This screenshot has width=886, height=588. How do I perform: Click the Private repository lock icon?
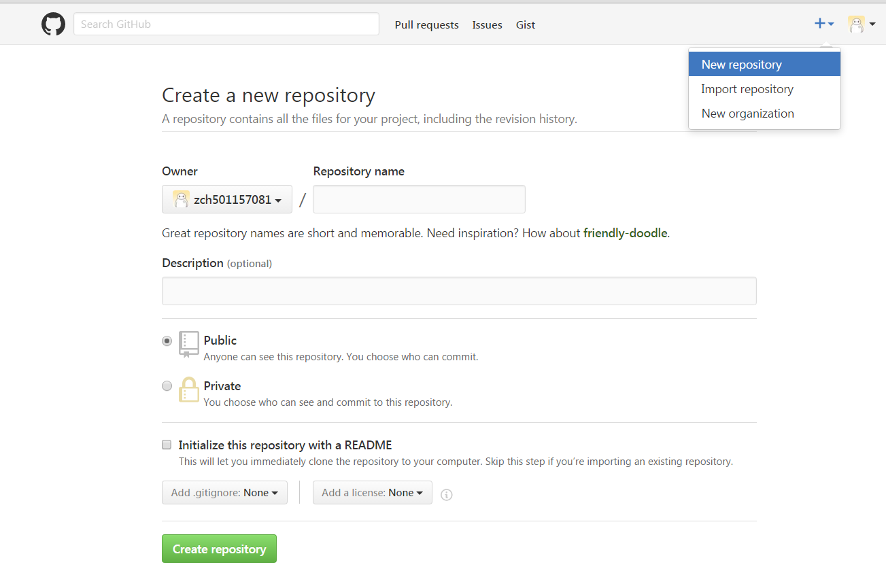click(189, 390)
